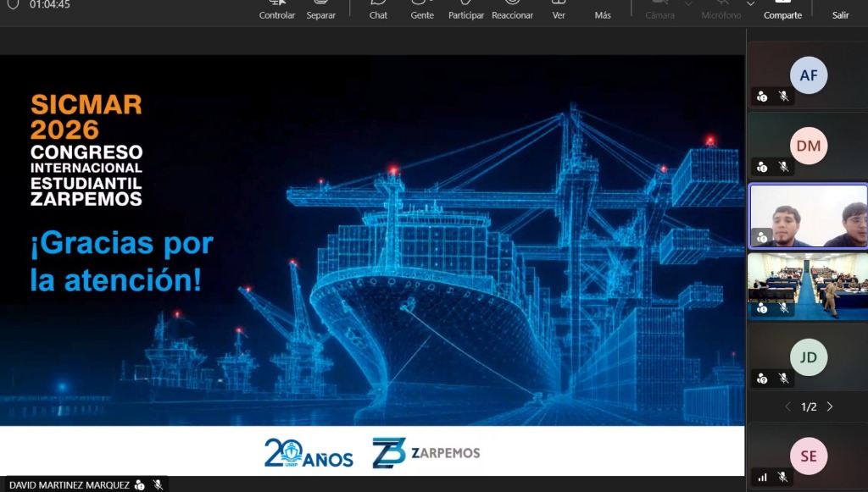868x492 pixels.
Task: Select the JD participant avatar
Action: click(809, 357)
